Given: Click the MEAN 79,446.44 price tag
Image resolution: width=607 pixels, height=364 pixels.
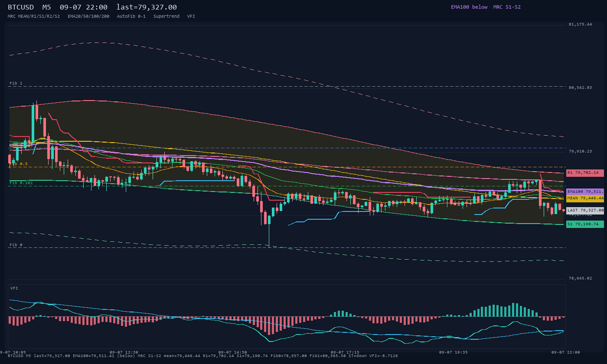Looking at the screenshot, I should [x=585, y=198].
